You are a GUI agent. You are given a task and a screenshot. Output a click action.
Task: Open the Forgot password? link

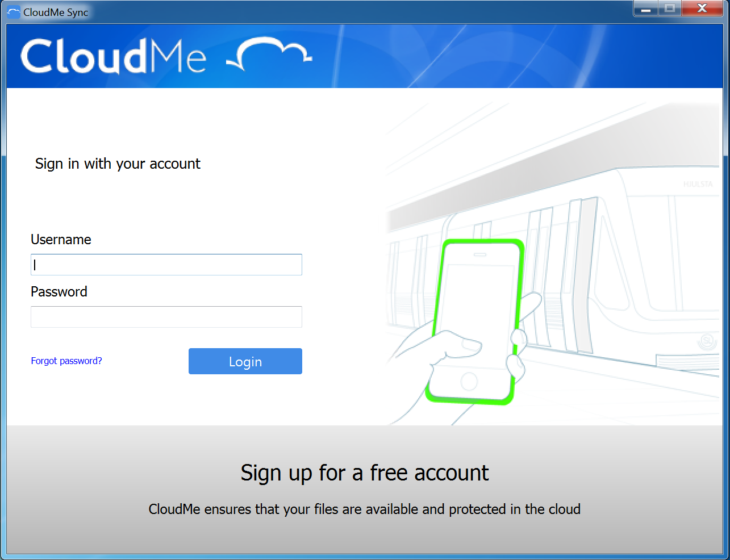point(66,361)
